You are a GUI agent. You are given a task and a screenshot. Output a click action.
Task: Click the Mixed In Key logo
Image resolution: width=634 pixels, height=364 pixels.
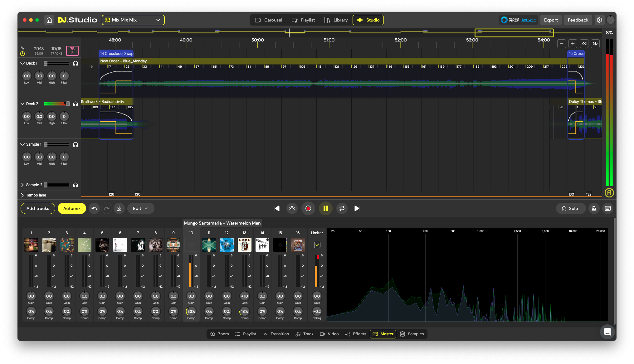510,20
